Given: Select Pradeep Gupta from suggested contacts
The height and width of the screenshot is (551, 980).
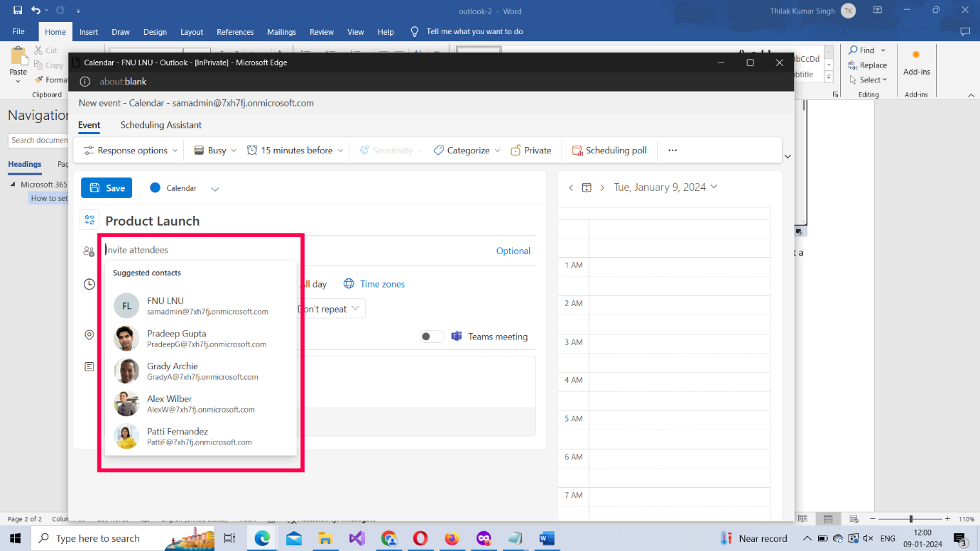Looking at the screenshot, I should pos(200,339).
